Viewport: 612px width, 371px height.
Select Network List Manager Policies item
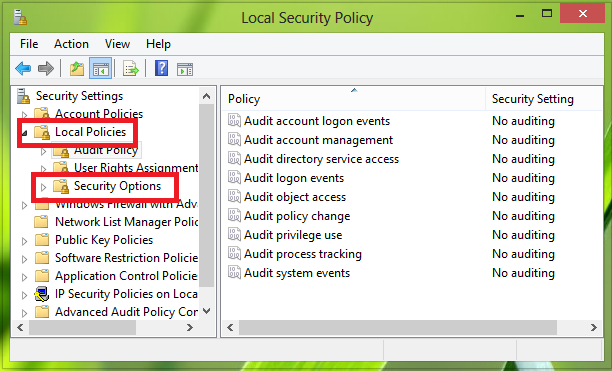pyautogui.click(x=126, y=222)
